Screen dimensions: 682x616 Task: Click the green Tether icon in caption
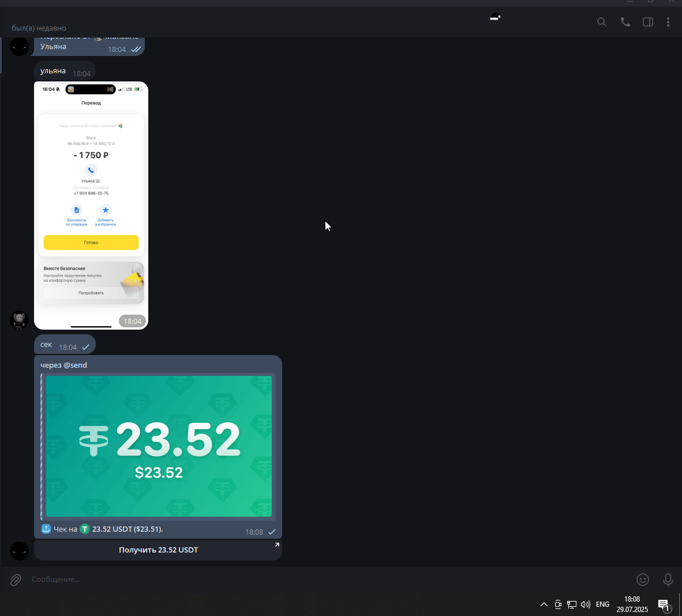[85, 529]
